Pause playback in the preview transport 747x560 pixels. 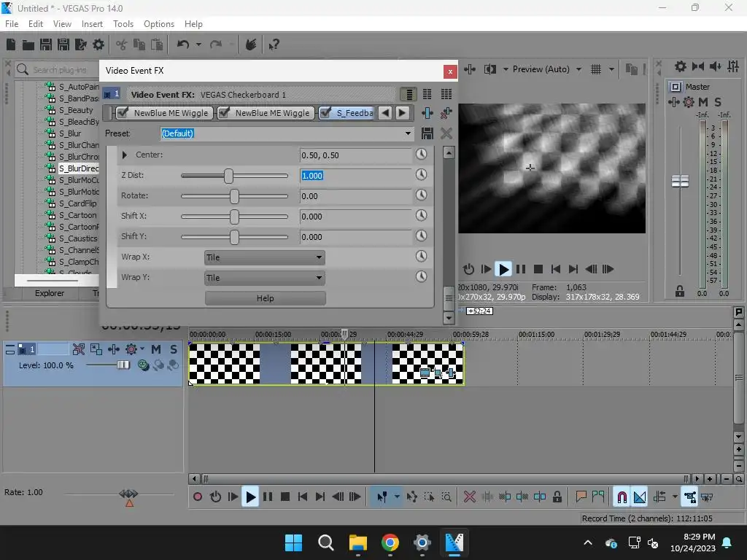(x=521, y=270)
